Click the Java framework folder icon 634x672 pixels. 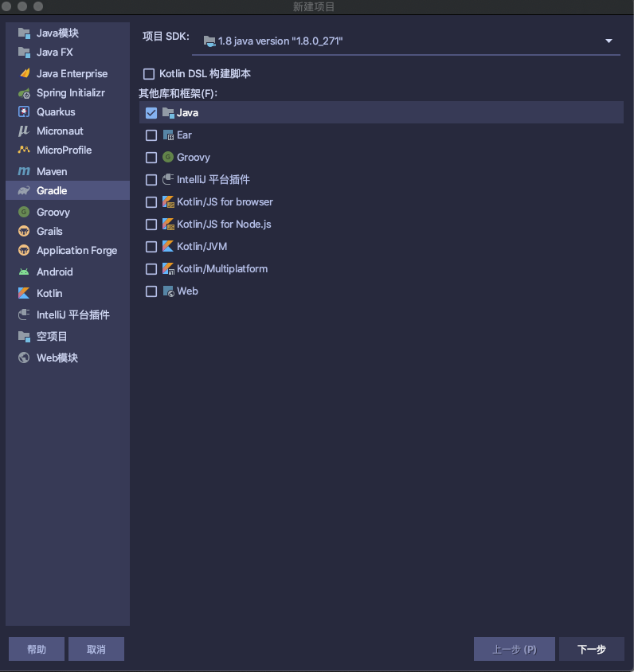tap(168, 113)
